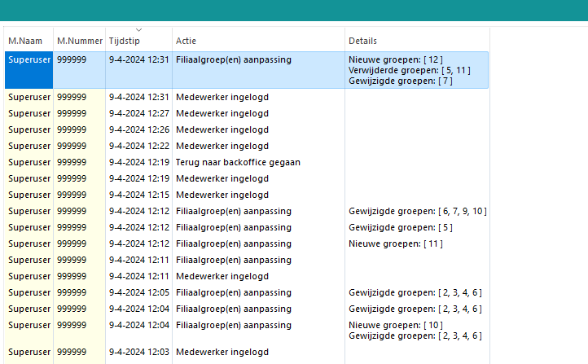Click the 12:11 Filiaalgroep(en) aanpassing row without details
Image resolution: width=588 pixels, height=364 pixels.
247,260
